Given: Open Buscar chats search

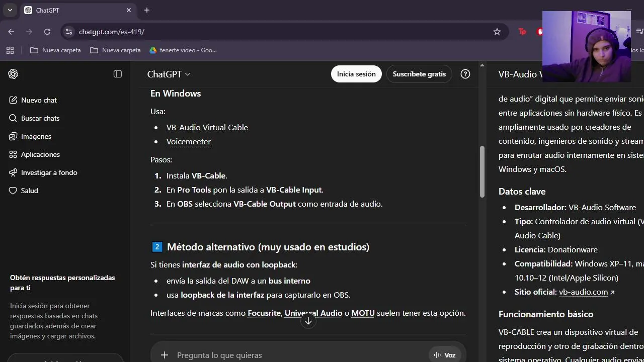Looking at the screenshot, I should [40, 118].
